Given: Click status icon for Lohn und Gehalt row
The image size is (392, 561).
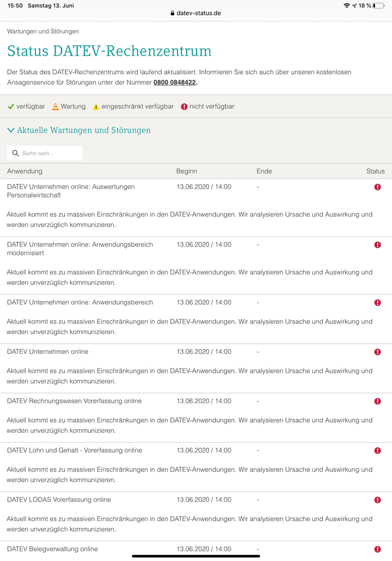Looking at the screenshot, I should 377,451.
